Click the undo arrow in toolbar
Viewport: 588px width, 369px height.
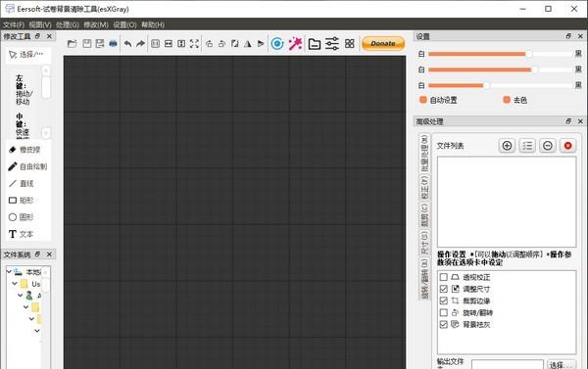point(127,44)
